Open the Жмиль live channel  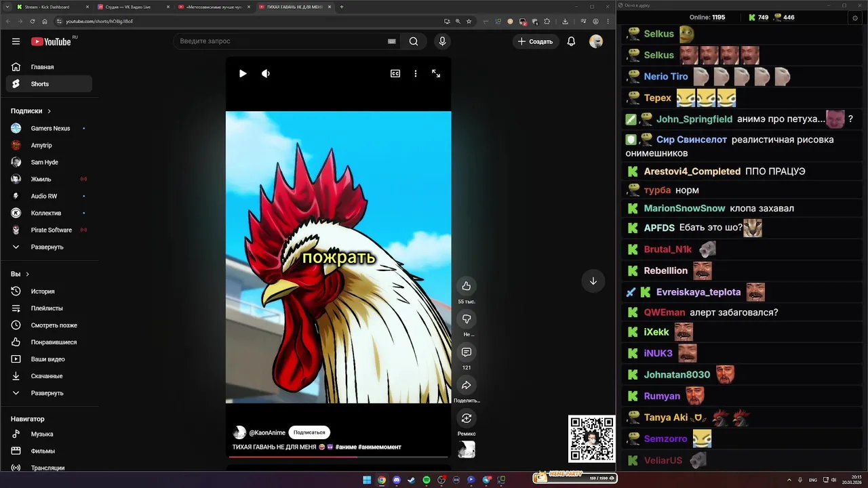point(49,179)
